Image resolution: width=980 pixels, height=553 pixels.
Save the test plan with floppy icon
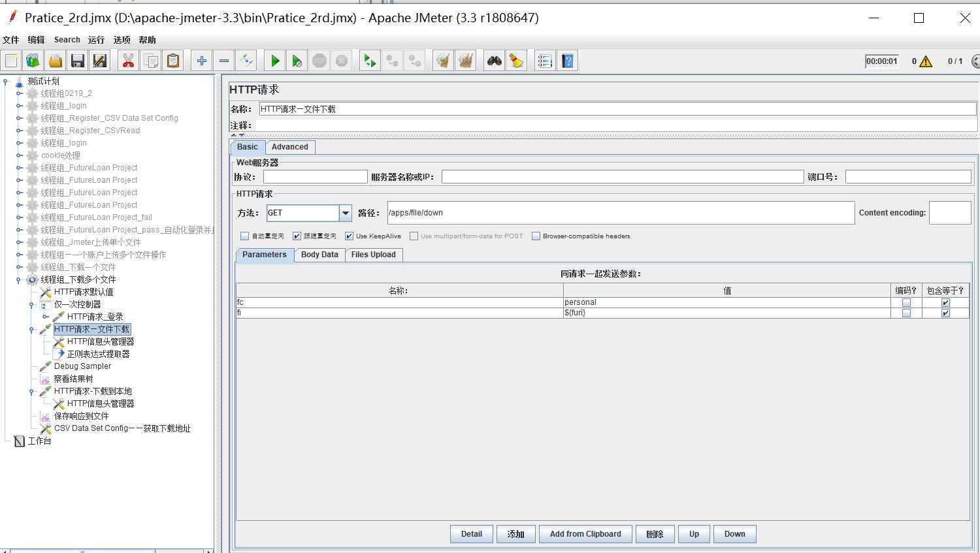78,61
